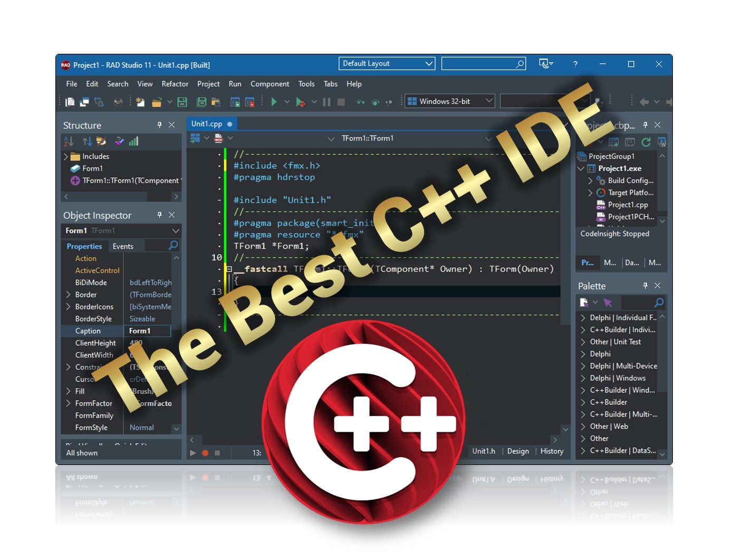
Task: Click the View Form toolbar icon
Action: pos(84,102)
